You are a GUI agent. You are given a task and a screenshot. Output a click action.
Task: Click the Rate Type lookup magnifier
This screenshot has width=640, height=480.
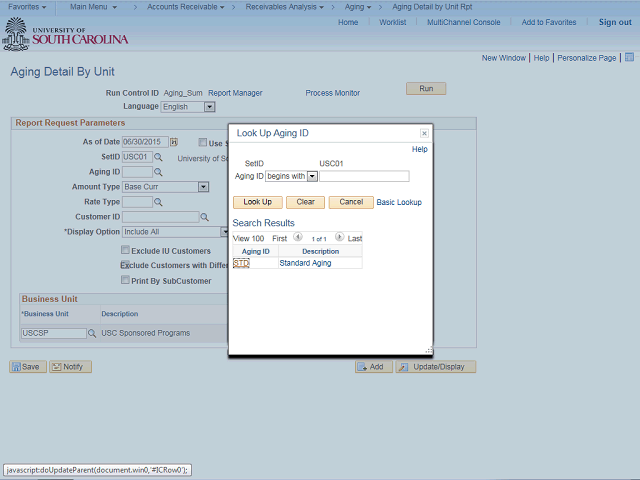[158, 202]
